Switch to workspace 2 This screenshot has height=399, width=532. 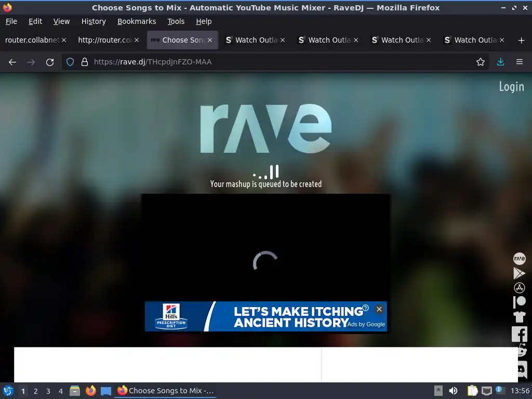pos(36,391)
